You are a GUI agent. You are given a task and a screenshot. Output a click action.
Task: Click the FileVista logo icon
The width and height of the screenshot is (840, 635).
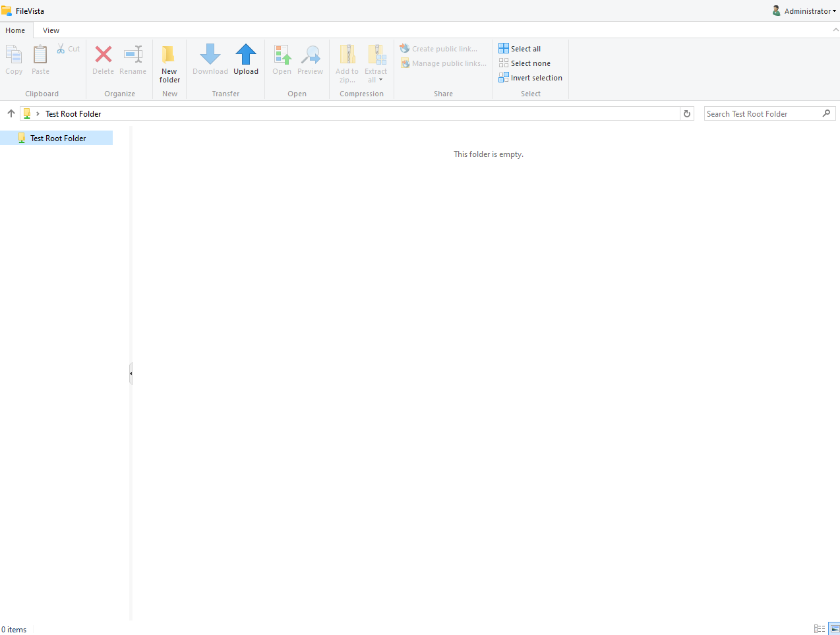click(7, 11)
